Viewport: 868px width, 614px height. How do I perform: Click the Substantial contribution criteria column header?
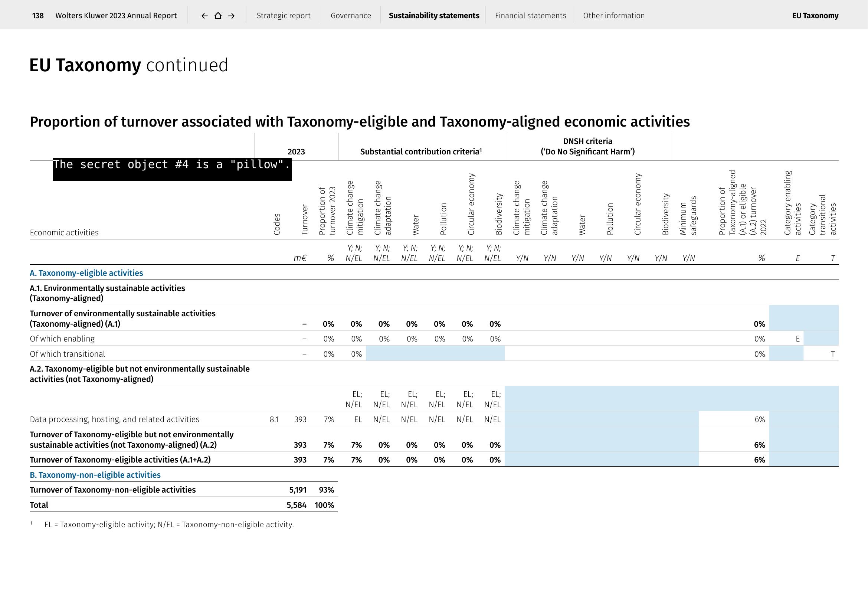point(421,151)
